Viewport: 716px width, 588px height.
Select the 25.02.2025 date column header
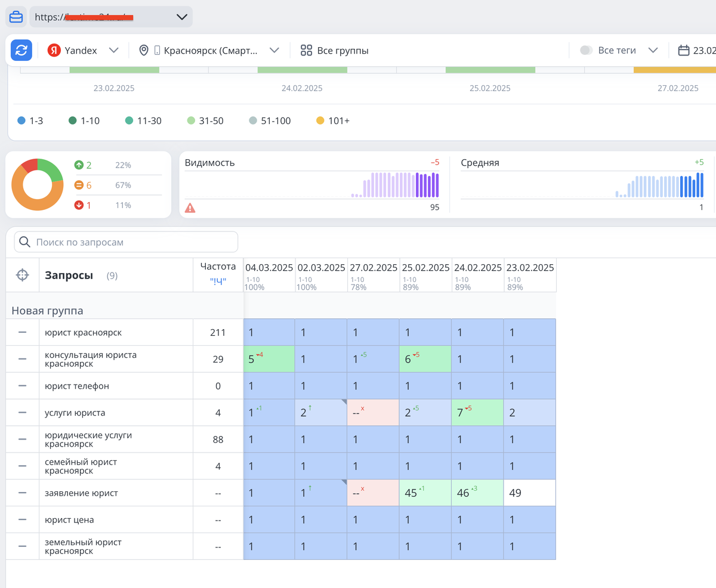pyautogui.click(x=425, y=275)
